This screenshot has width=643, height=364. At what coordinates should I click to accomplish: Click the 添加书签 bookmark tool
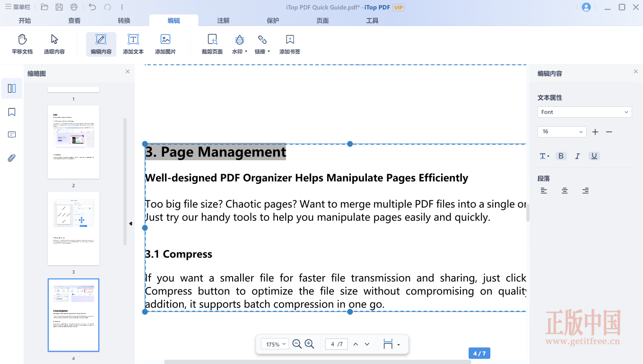[290, 44]
